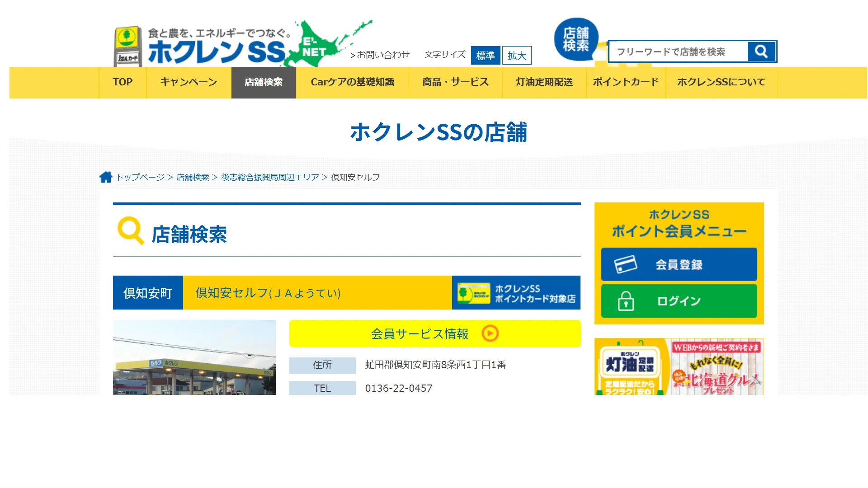This screenshot has width=868, height=488.
Task: Open 灯油定期配送 menu
Action: pos(544,82)
